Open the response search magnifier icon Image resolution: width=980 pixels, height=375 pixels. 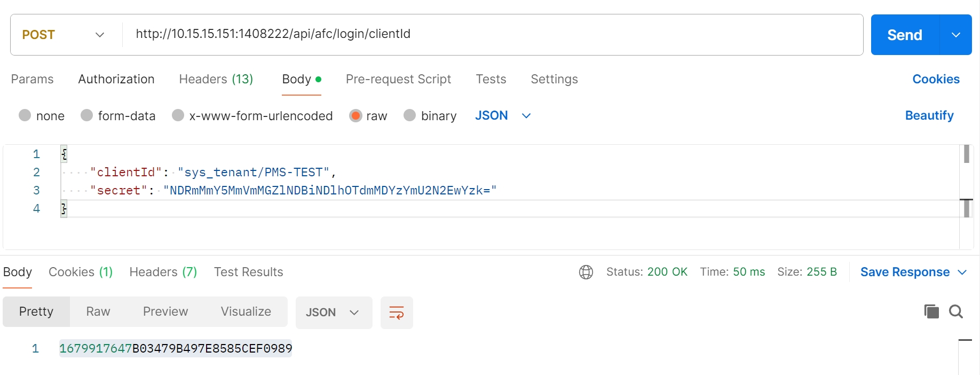coord(955,311)
